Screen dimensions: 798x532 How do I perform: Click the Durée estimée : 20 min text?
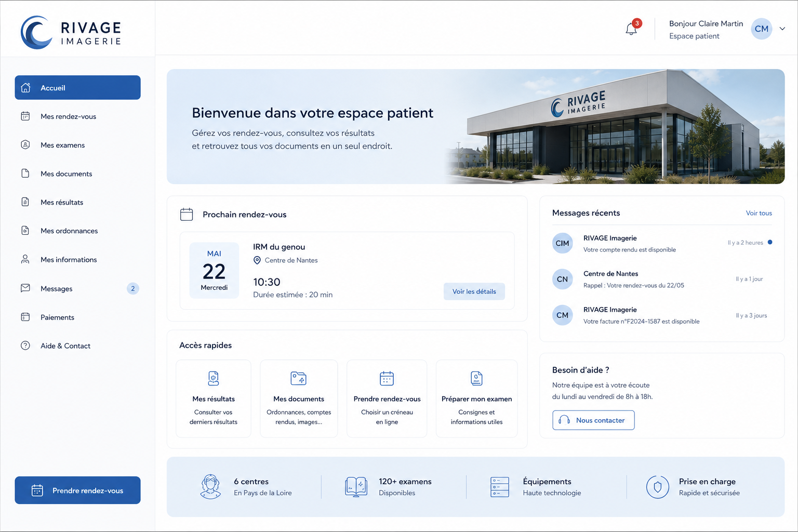pos(293,295)
